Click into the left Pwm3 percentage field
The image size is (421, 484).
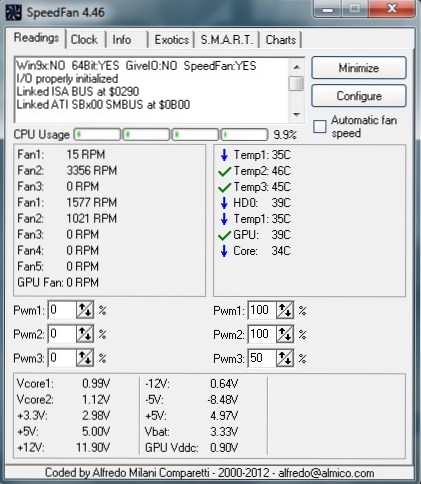(x=62, y=358)
